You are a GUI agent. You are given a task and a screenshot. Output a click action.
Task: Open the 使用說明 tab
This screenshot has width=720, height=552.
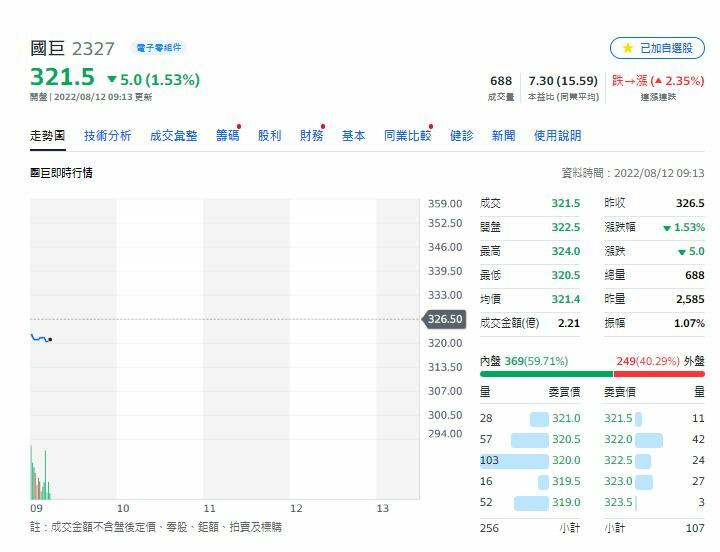tap(557, 136)
